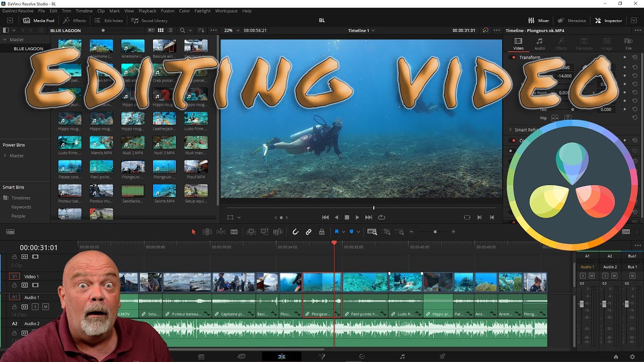644x362 pixels.
Task: Open the Media Pool panel
Action: click(x=39, y=21)
